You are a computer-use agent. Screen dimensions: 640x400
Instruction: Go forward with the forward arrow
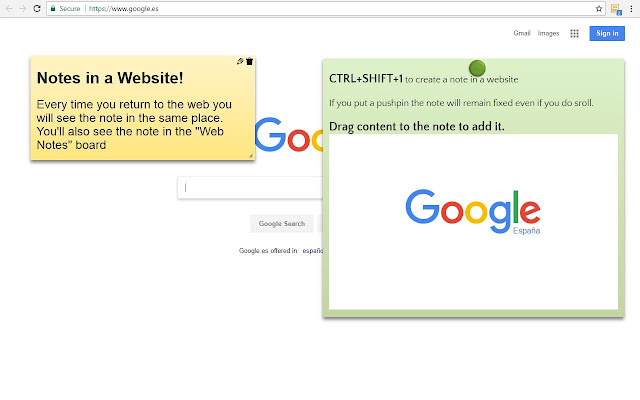tap(23, 9)
